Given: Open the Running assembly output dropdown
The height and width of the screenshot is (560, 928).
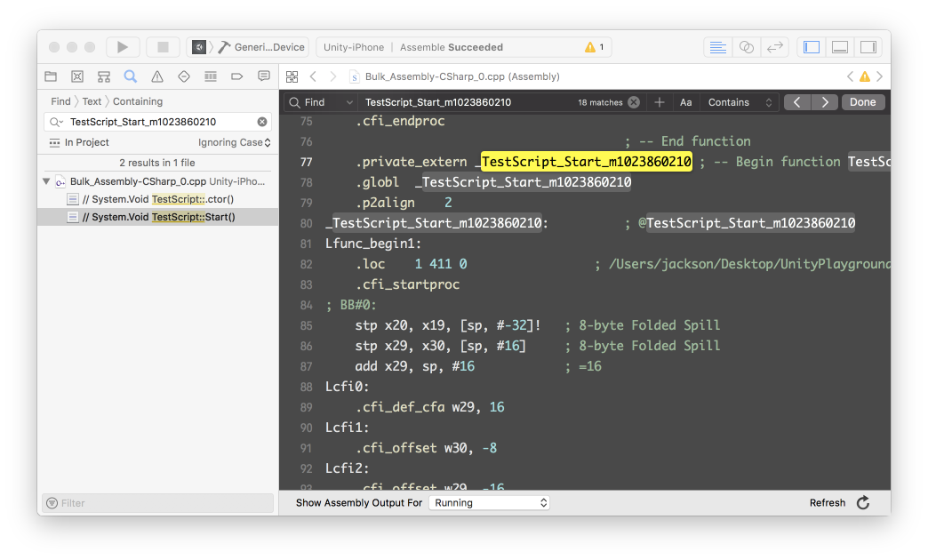Looking at the screenshot, I should [490, 503].
